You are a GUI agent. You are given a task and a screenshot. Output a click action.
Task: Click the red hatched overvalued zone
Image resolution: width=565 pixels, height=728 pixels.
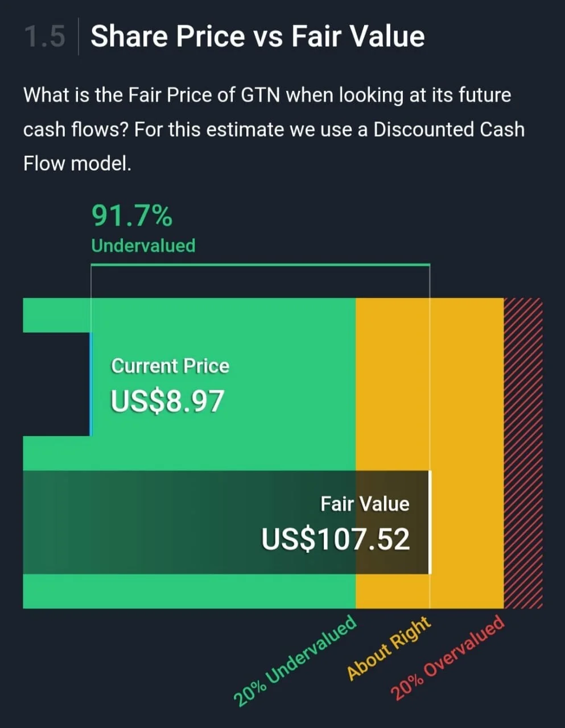click(523, 453)
